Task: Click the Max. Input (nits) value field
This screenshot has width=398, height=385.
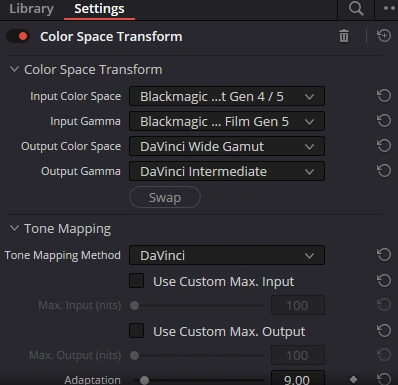Action: [297, 305]
